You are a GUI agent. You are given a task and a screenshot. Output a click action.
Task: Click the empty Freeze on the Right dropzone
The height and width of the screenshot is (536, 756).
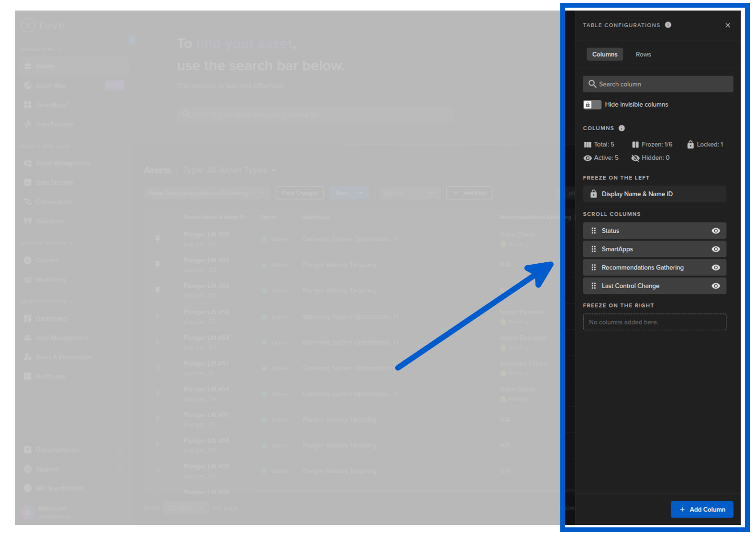654,322
